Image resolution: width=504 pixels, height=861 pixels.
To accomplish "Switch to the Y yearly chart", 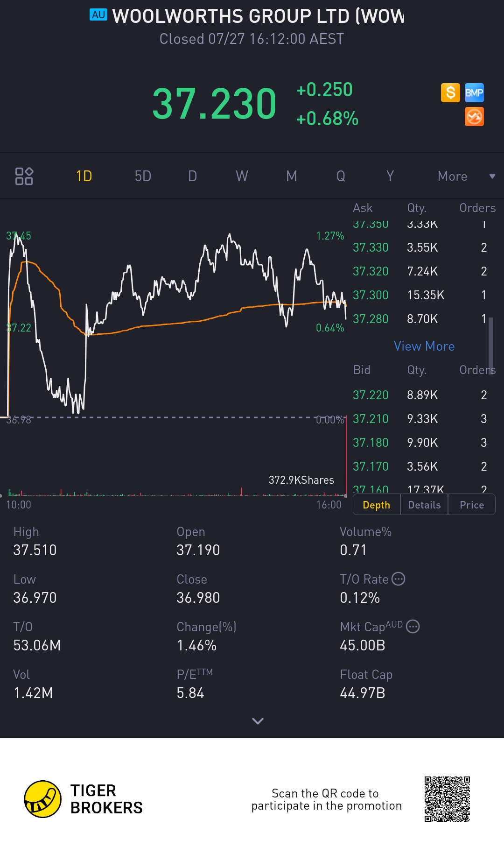I will point(390,176).
